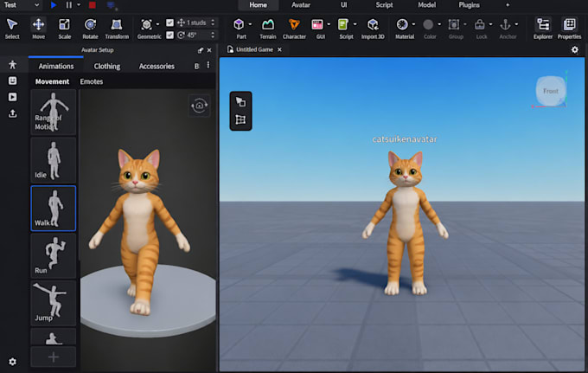The height and width of the screenshot is (373, 588).
Task: Open the Lock dropdown arrow
Action: point(491,24)
